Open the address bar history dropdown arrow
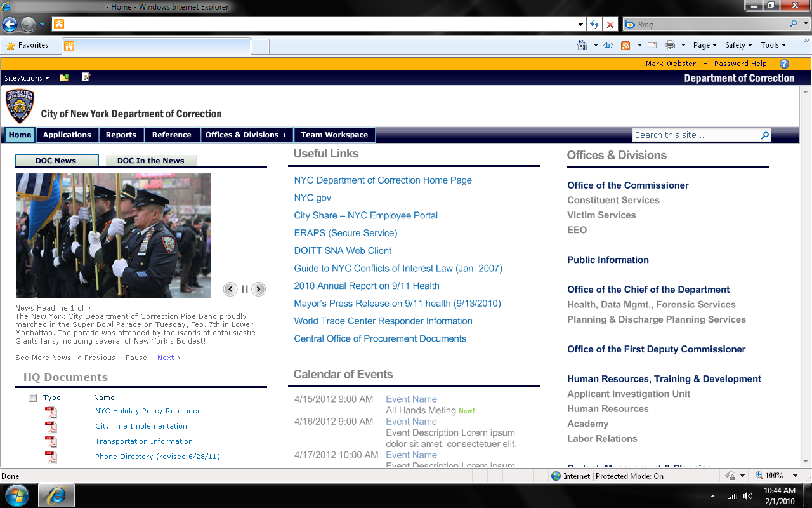 point(580,25)
